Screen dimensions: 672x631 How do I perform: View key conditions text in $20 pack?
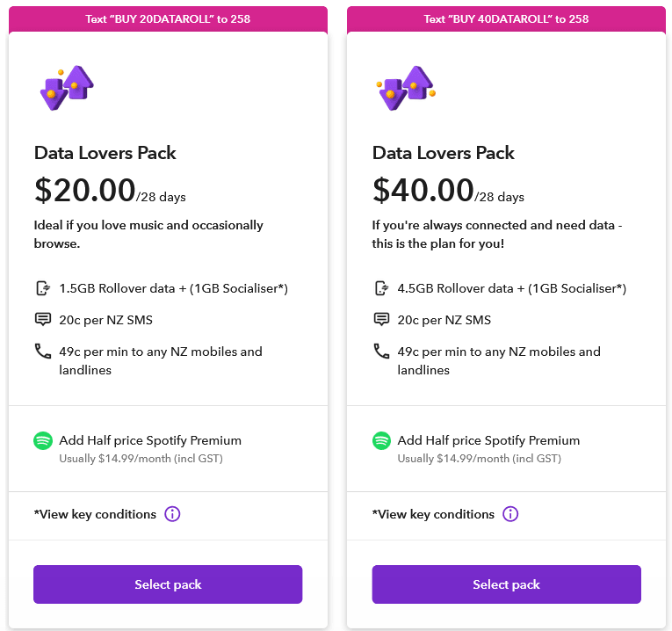point(95,514)
